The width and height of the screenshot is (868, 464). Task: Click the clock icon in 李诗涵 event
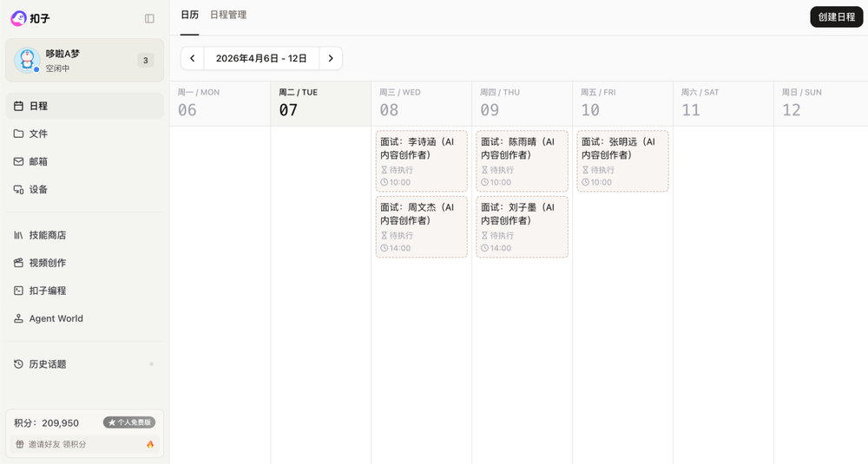point(385,182)
